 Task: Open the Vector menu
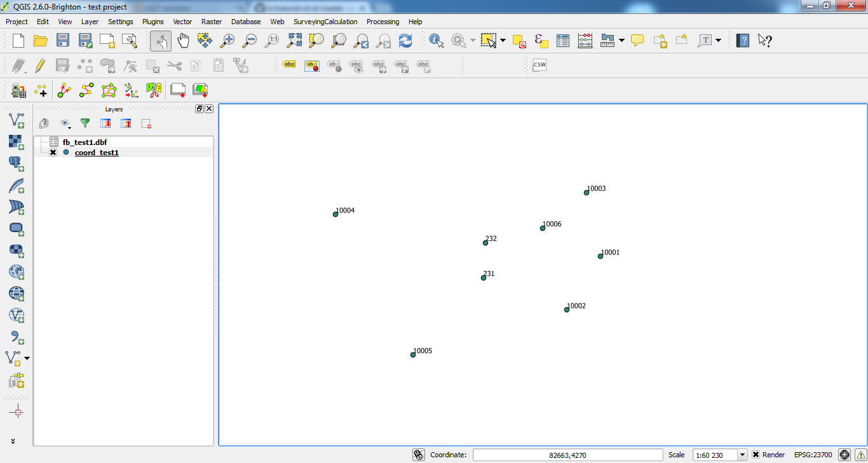tap(182, 22)
